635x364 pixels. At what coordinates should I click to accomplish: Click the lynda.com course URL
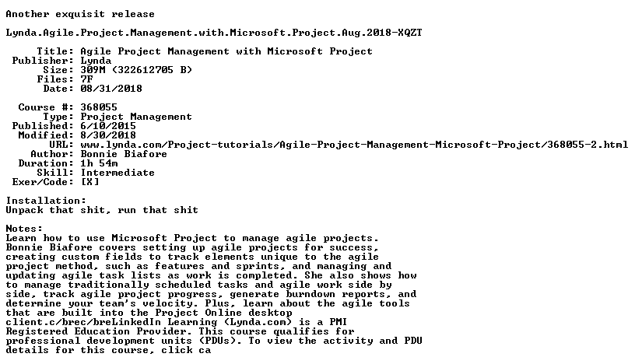[354, 145]
